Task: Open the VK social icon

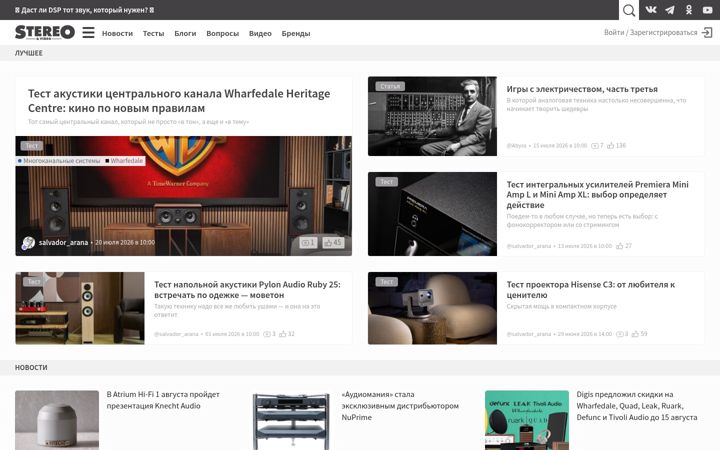Action: (x=651, y=10)
